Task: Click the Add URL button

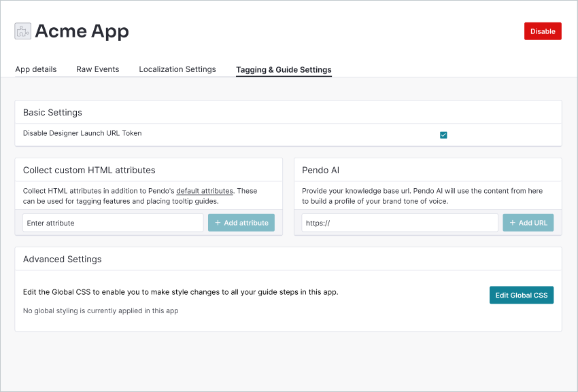Action: point(528,223)
